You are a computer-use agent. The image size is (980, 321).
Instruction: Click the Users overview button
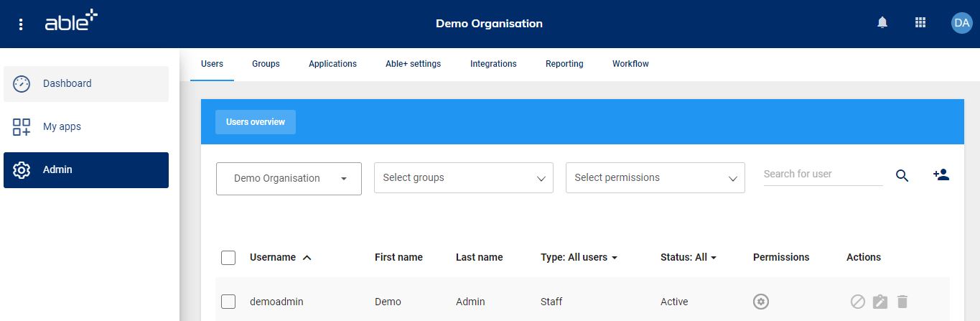point(256,122)
